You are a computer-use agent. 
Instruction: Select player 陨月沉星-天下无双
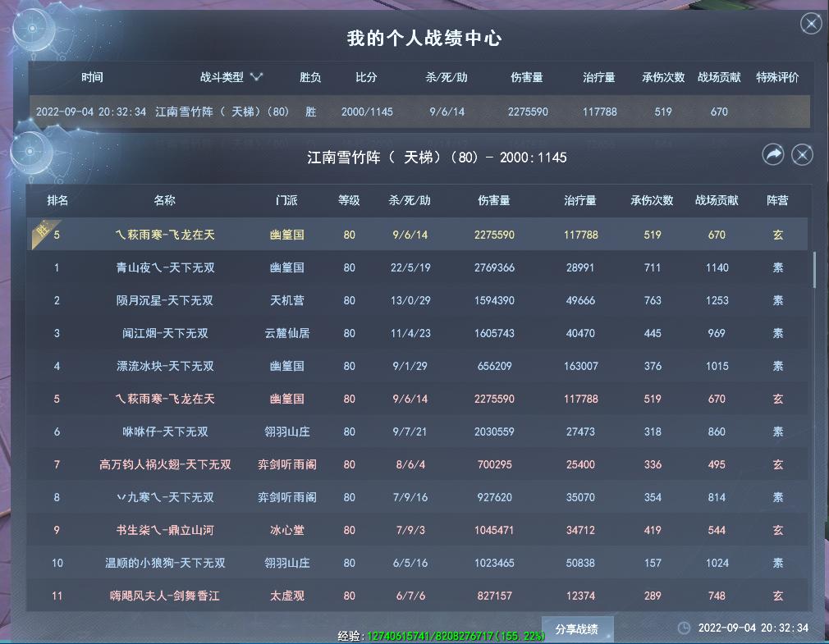click(165, 300)
